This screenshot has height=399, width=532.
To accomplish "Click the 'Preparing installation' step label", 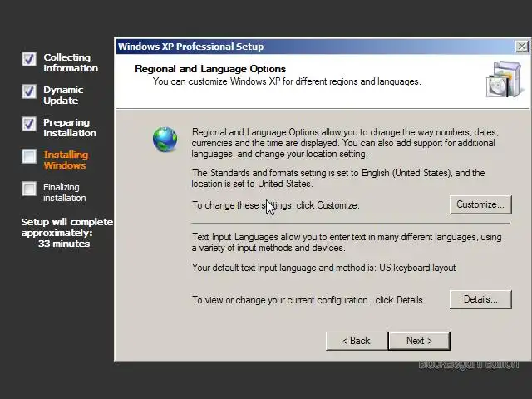I will click(70, 127).
